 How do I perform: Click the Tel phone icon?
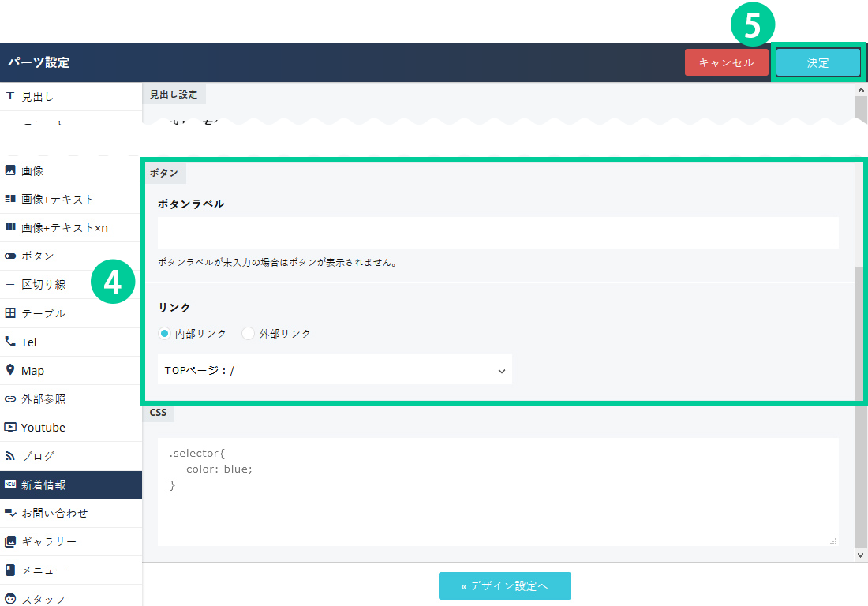point(10,342)
